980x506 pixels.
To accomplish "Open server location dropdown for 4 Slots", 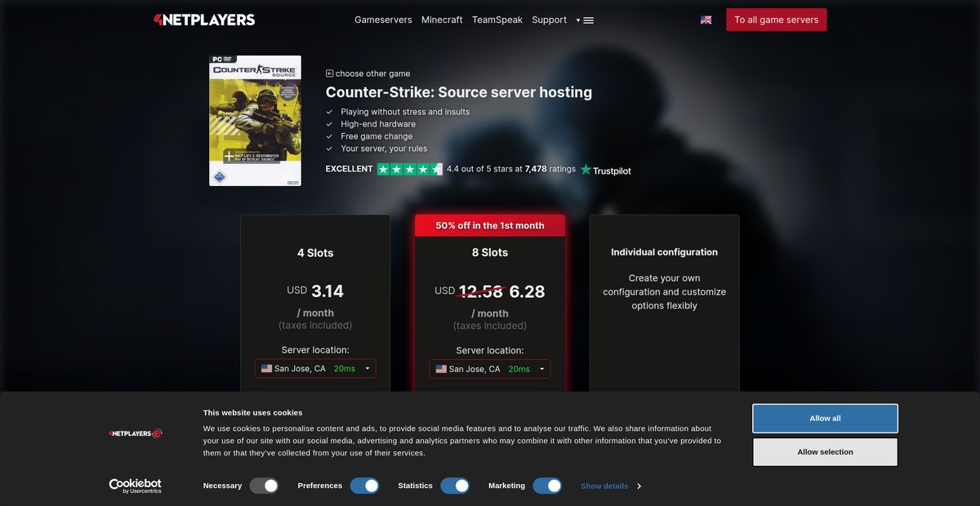I will (x=315, y=369).
